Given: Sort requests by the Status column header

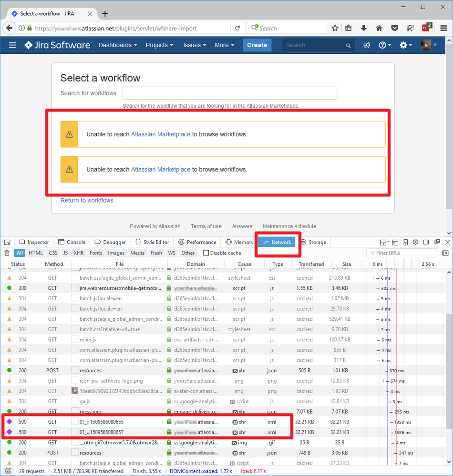Looking at the screenshot, I should [x=18, y=264].
